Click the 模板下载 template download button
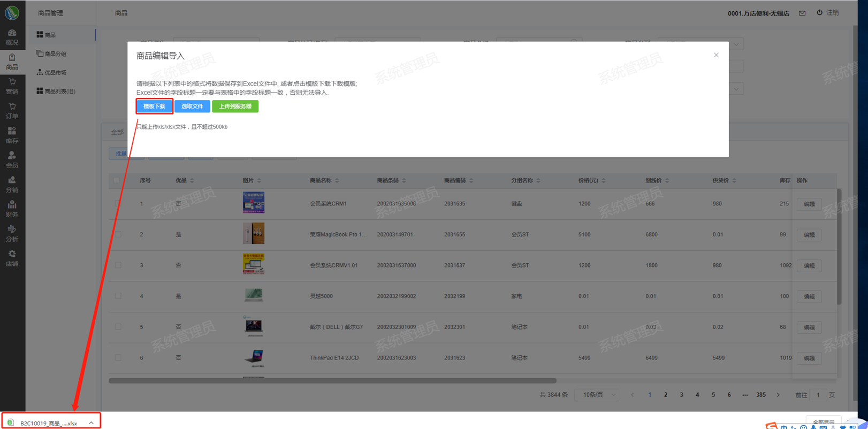Screen dimensions: 868x429 [154, 106]
